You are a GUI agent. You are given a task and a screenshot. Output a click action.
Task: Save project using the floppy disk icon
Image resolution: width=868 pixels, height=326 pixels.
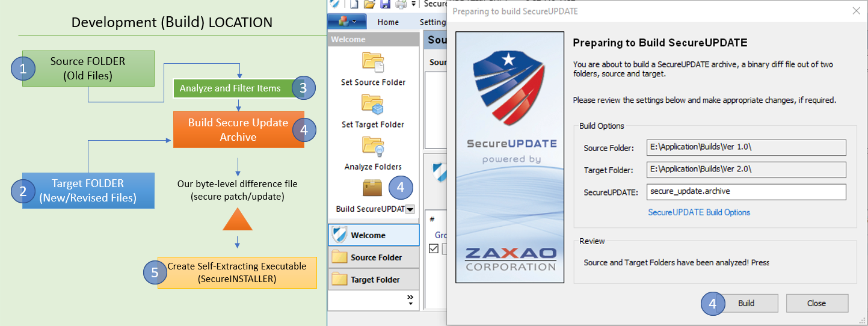[385, 4]
